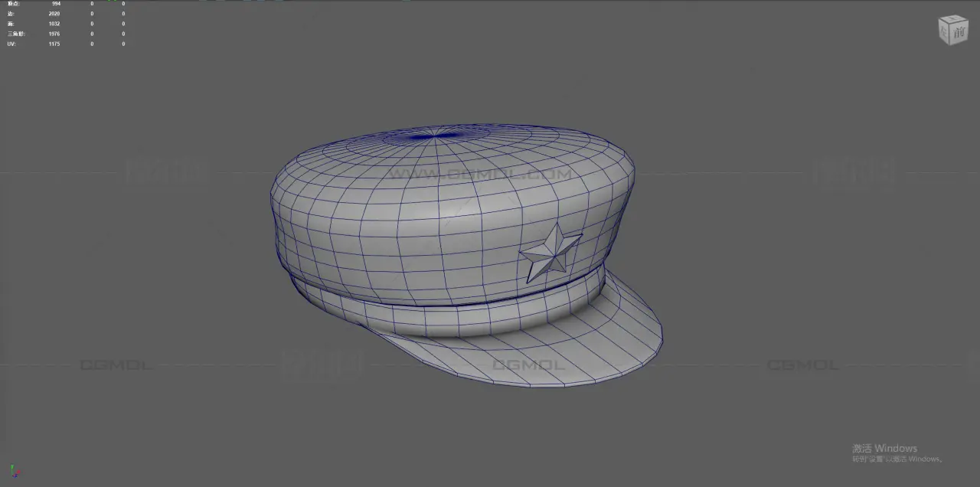Click the 面 (faces) label in the poly count display
The image size is (980, 487).
click(10, 24)
